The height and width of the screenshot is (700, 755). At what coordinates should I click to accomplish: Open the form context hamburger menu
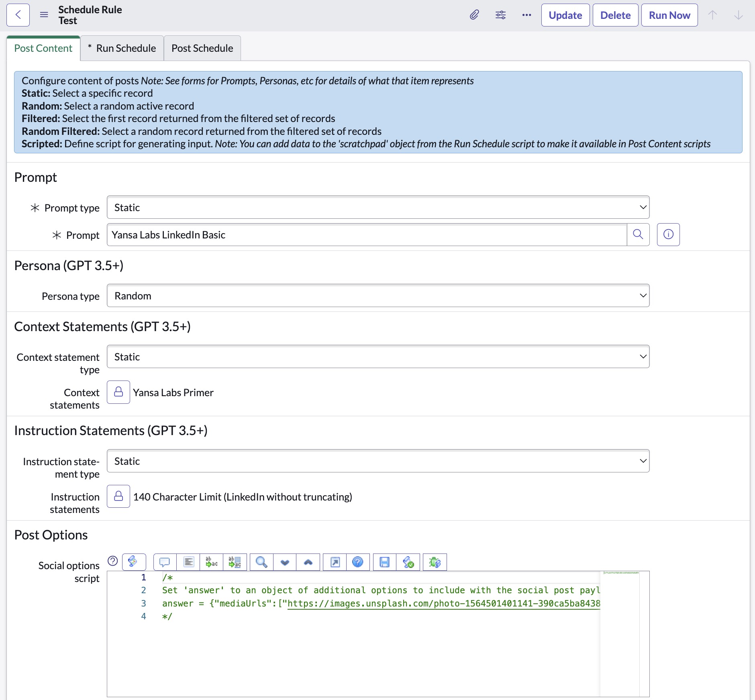click(44, 15)
